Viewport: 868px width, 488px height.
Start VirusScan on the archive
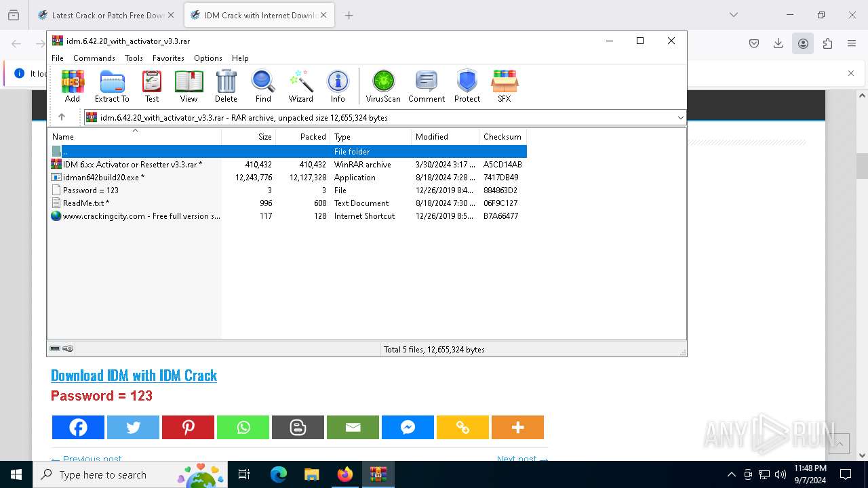click(x=383, y=86)
